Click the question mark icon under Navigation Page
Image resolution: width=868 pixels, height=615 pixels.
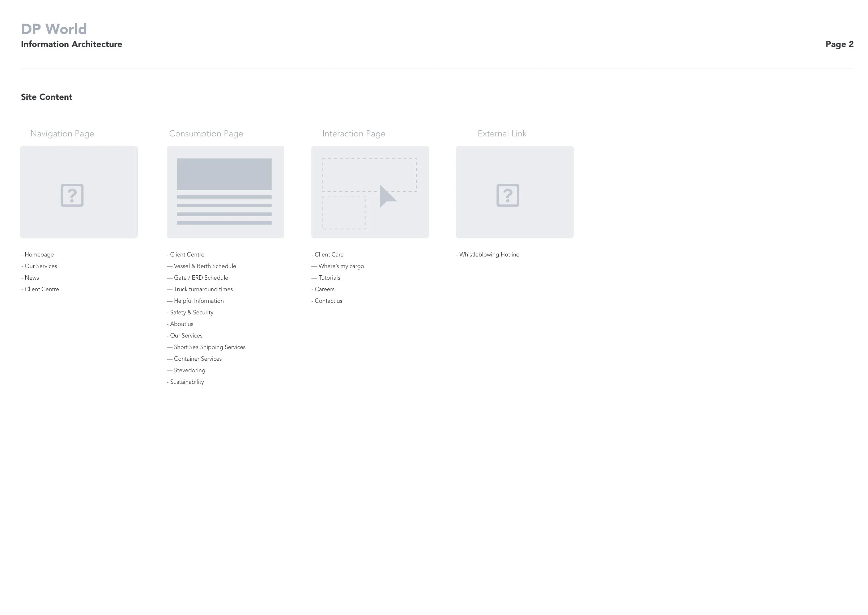click(72, 195)
